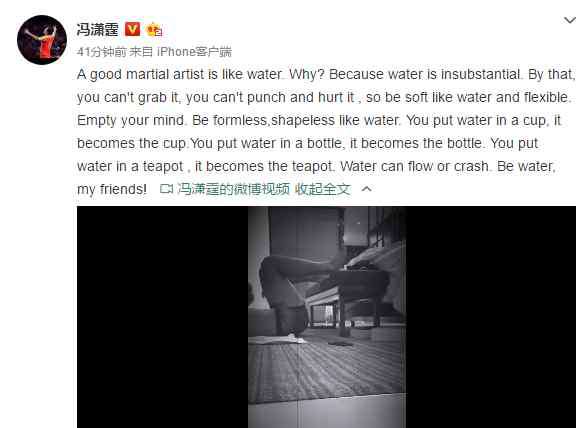The width and height of the screenshot is (576, 428).
Task: Click the text line starting 'becomes the cup'
Action: (x=307, y=143)
